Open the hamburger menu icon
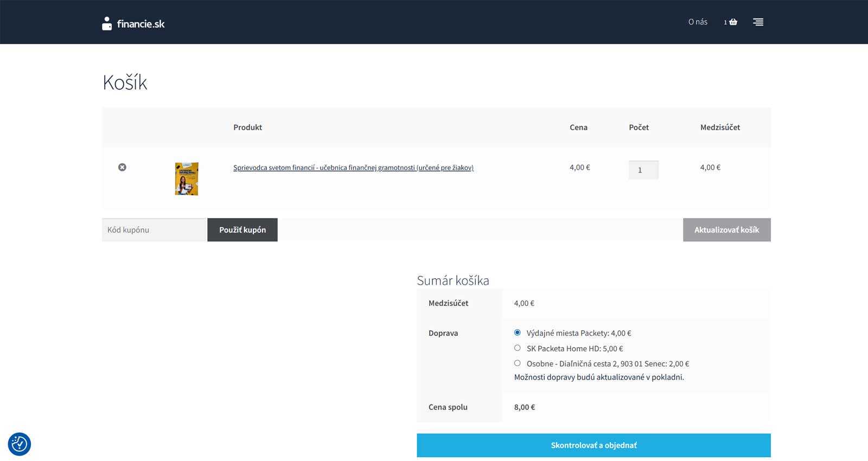The image size is (868, 461). [x=758, y=22]
